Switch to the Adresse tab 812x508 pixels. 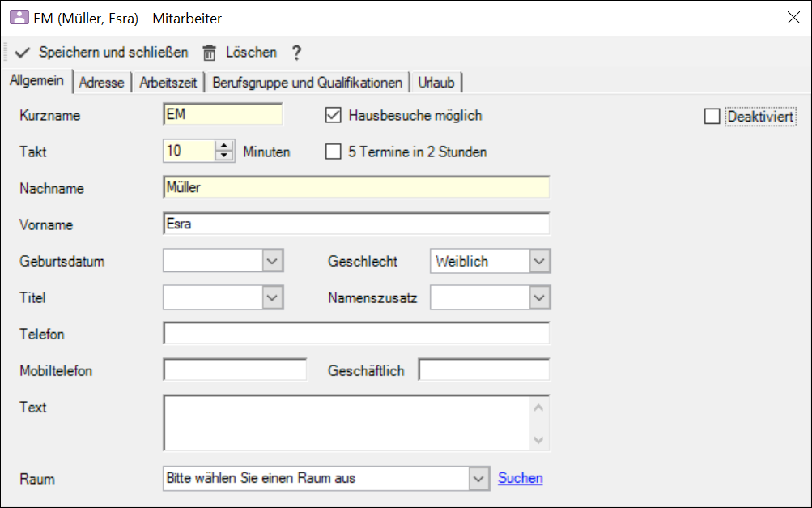click(x=102, y=83)
